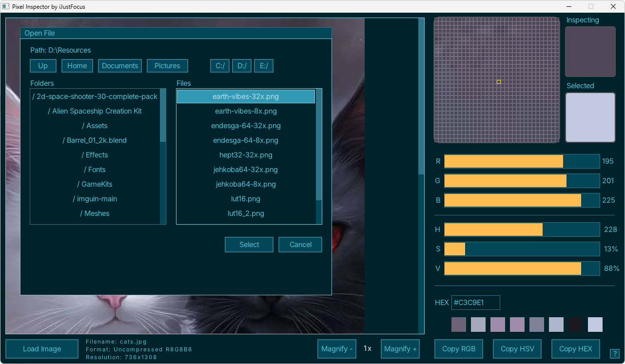Decrease zoom with Magnify -
625x364 pixels.
(337, 349)
